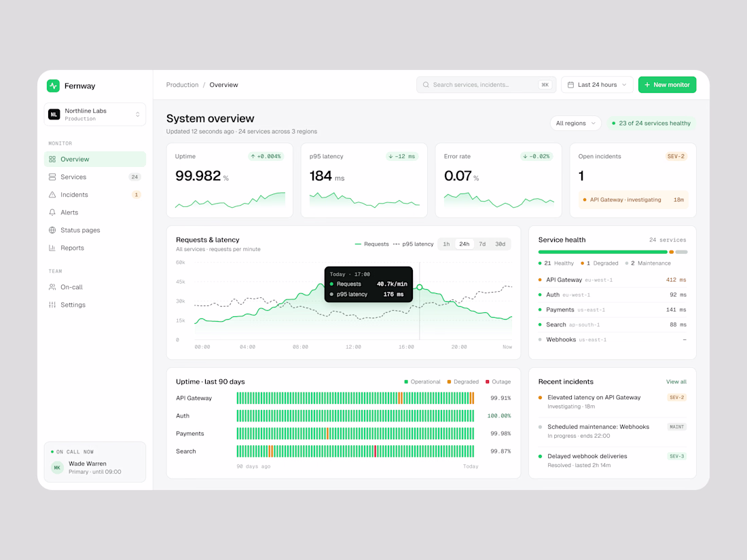Open Status pages globe icon
Image resolution: width=747 pixels, height=560 pixels.
point(52,230)
